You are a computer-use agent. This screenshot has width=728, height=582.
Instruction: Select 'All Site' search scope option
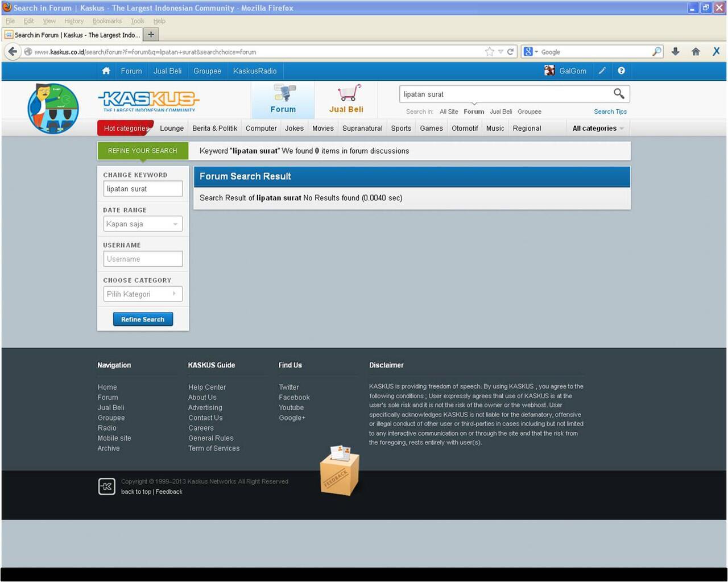(448, 112)
